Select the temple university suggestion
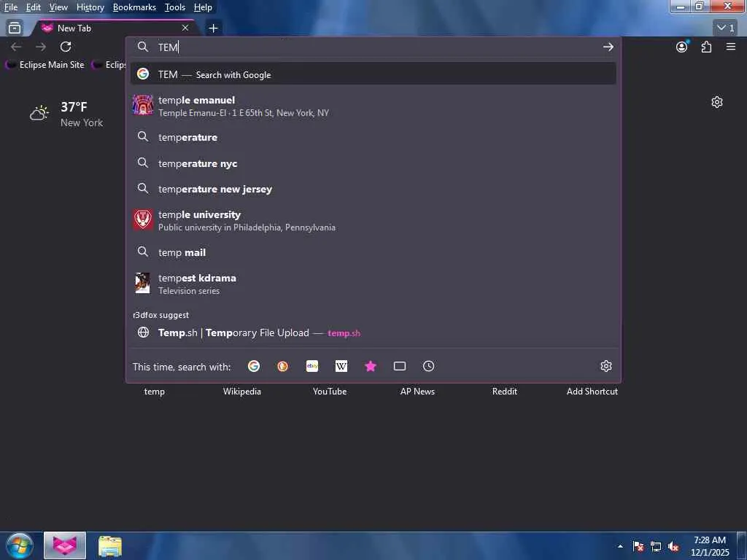 pyautogui.click(x=373, y=220)
